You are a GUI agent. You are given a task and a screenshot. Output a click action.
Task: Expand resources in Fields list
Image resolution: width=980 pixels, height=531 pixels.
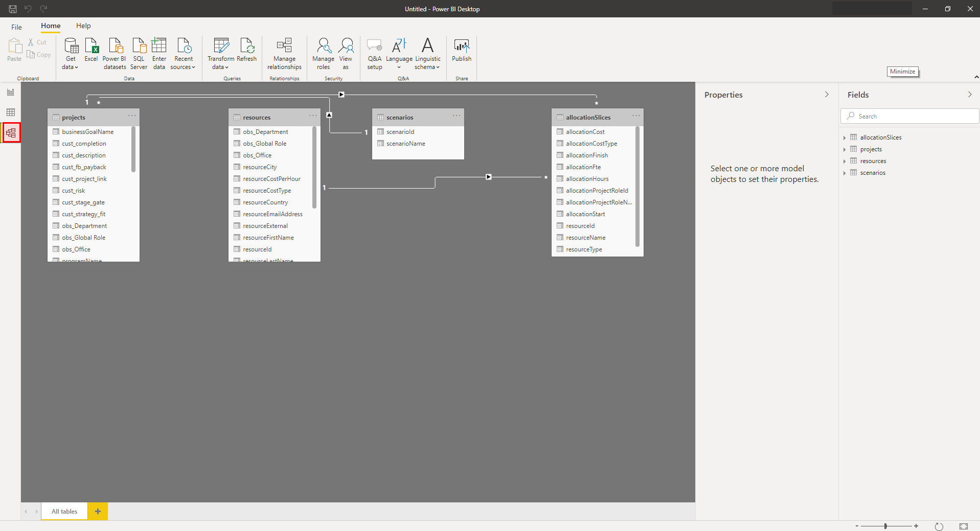pos(845,161)
